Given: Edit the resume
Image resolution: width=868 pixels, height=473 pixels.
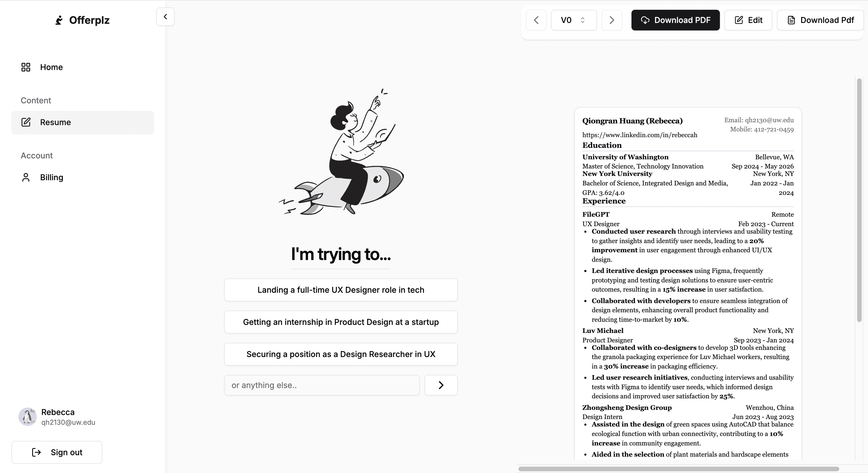Looking at the screenshot, I should click(x=748, y=20).
